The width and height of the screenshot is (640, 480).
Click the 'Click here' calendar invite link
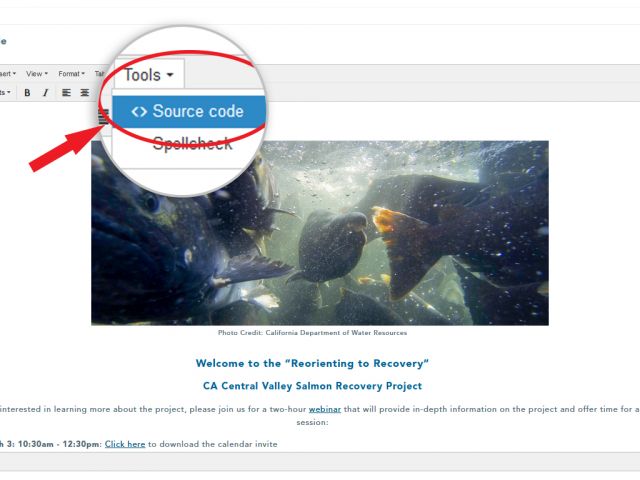[125, 444]
